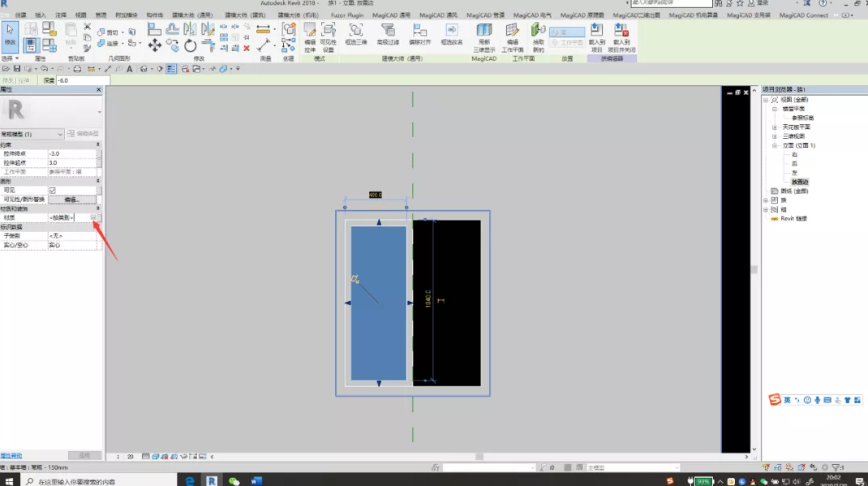Screen dimensions: 868x486
Task: Click 载入到项目并关闭 load and close icon
Action: tap(621, 37)
